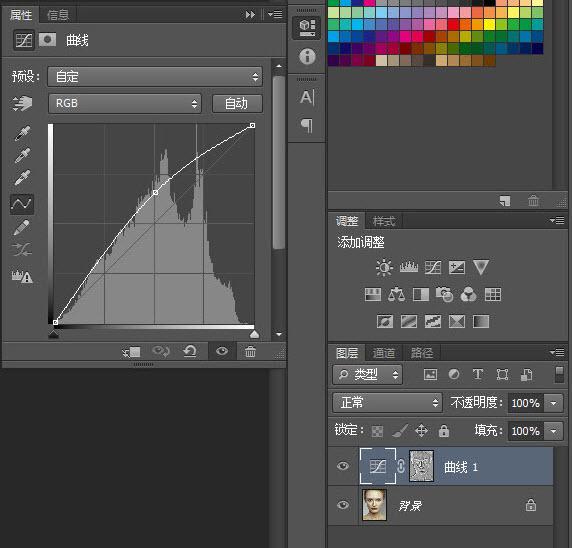This screenshot has height=548, width=572.
Task: Select the pencil draw curve tool
Action: coord(22,227)
